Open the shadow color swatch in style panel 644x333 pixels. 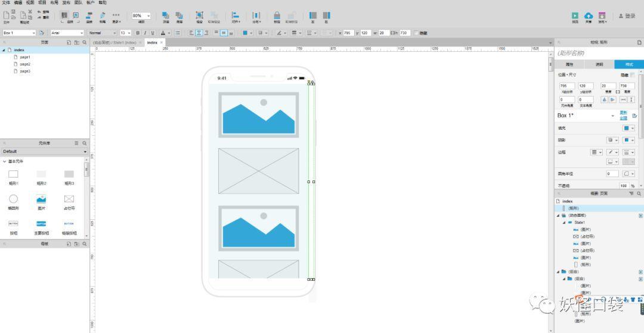click(x=629, y=140)
